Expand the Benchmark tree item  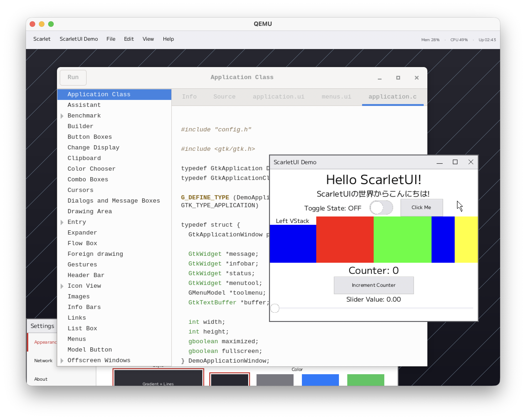coord(62,116)
